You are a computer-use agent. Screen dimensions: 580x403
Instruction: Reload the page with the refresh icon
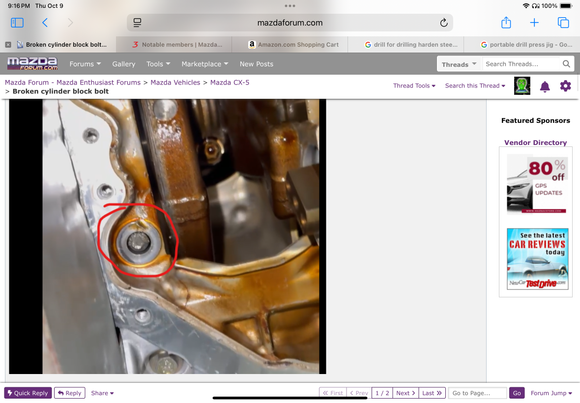pyautogui.click(x=444, y=23)
